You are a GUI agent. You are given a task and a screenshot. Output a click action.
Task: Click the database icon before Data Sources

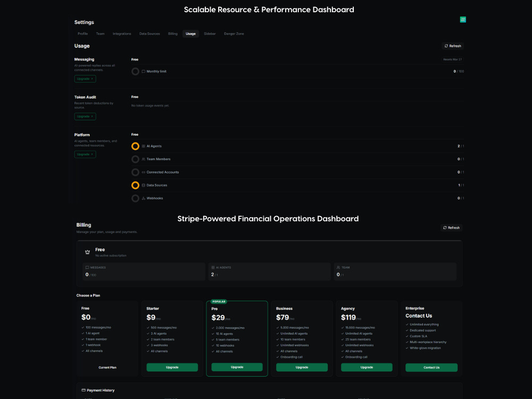(144, 185)
